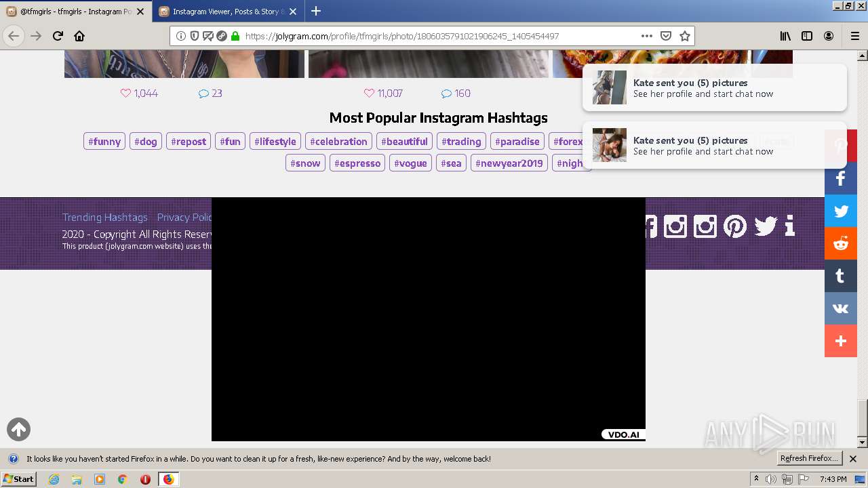Viewport: 868px width, 488px height.
Task: Open Opera from the taskbar
Action: click(x=145, y=479)
